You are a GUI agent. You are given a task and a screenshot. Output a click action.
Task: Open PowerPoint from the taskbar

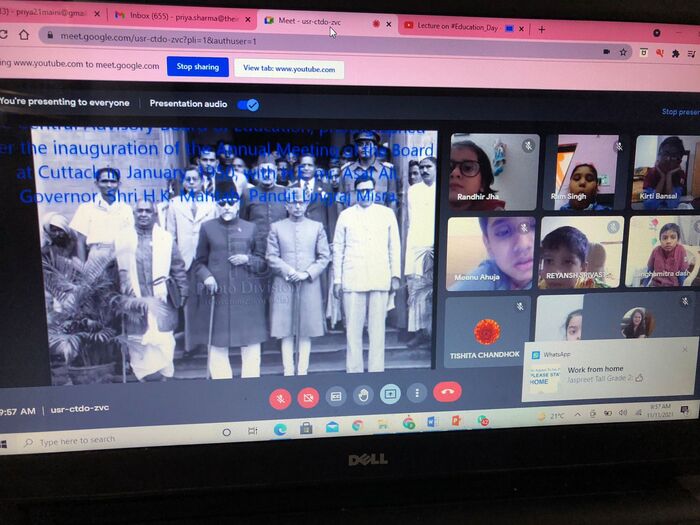pyautogui.click(x=456, y=421)
